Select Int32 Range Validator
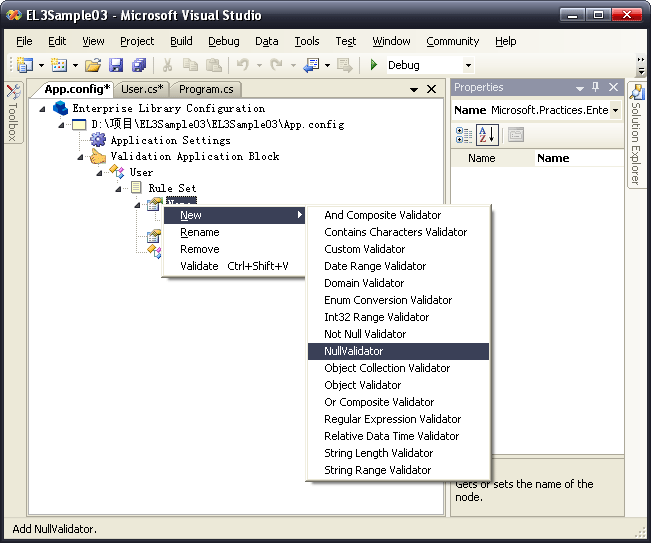Screen dimensions: 651x544 (398, 317)
